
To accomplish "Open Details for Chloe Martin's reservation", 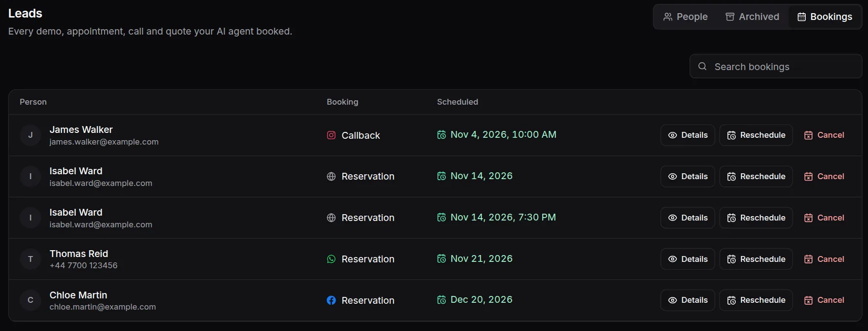I will click(x=688, y=300).
